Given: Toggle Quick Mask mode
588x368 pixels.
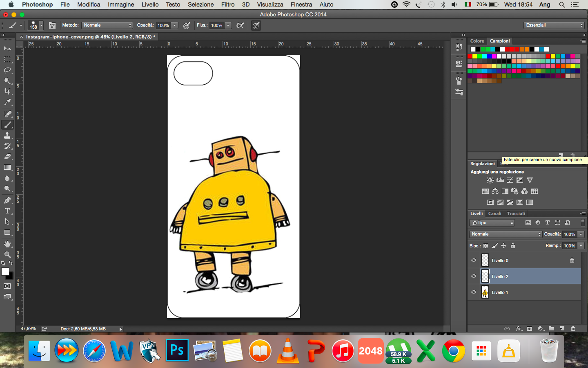Looking at the screenshot, I should [x=7, y=286].
